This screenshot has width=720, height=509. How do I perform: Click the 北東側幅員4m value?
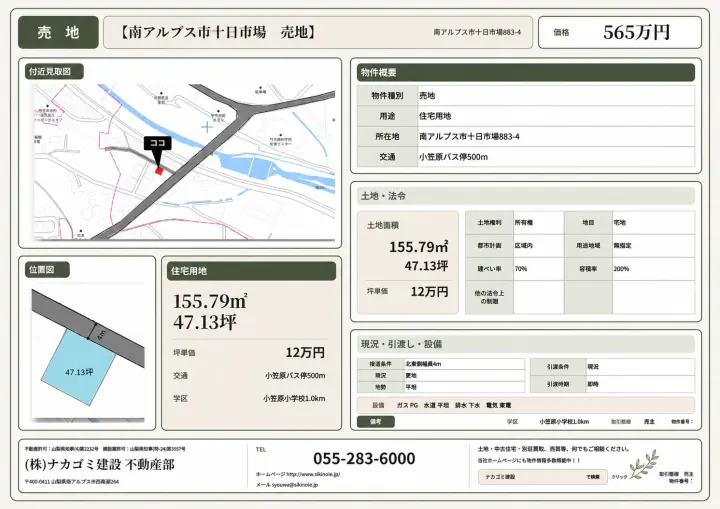point(423,364)
